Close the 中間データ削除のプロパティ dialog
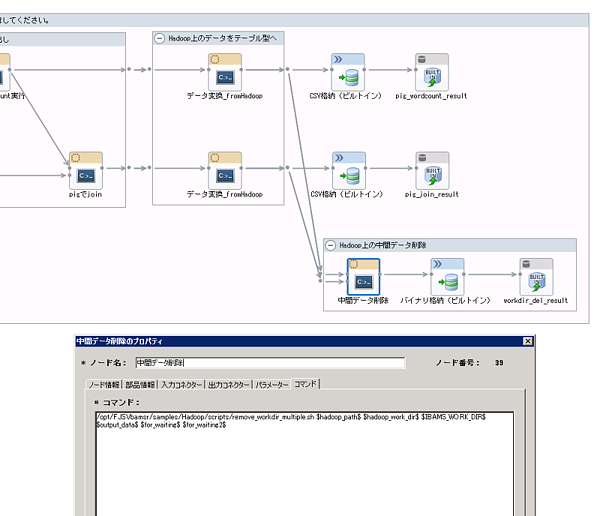Viewport: 600px width, 516px height. 528,341
